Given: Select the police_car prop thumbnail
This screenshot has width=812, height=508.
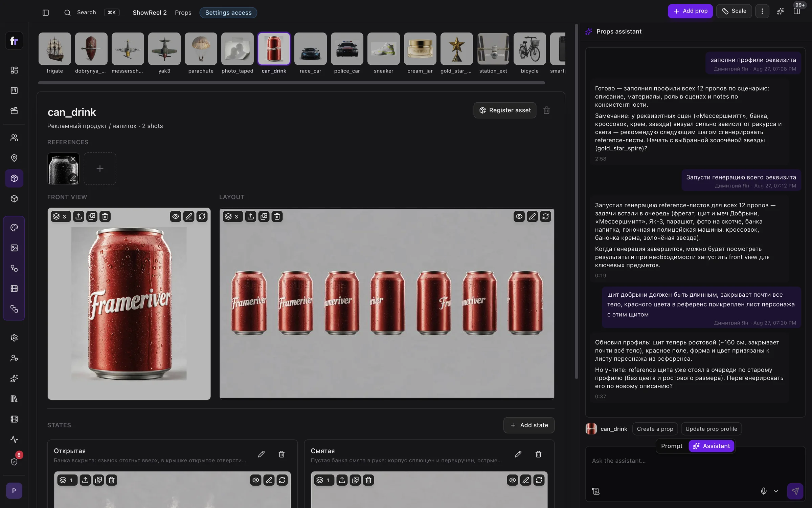Looking at the screenshot, I should point(347,49).
